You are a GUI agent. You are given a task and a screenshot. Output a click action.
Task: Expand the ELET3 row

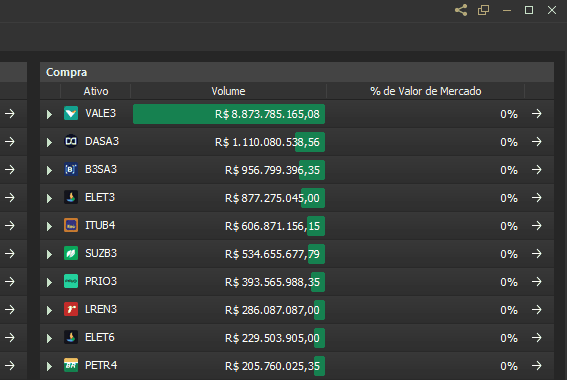(x=49, y=198)
